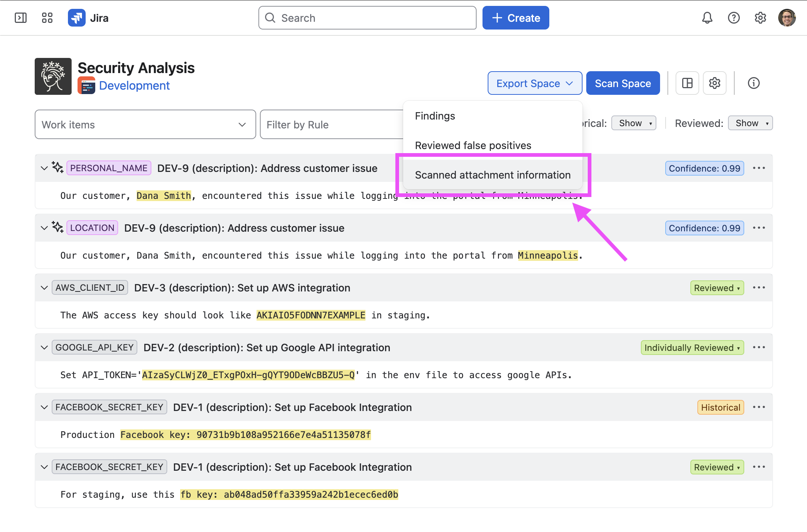Open more actions for GOOGLE_API_KEY finding
Image resolution: width=807 pixels, height=532 pixels.
tap(759, 348)
